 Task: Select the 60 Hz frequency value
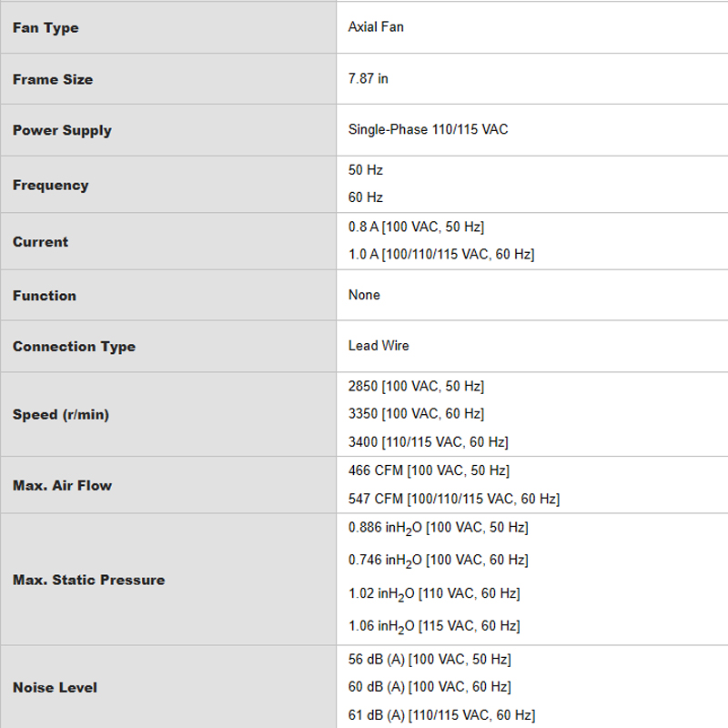pos(366,197)
